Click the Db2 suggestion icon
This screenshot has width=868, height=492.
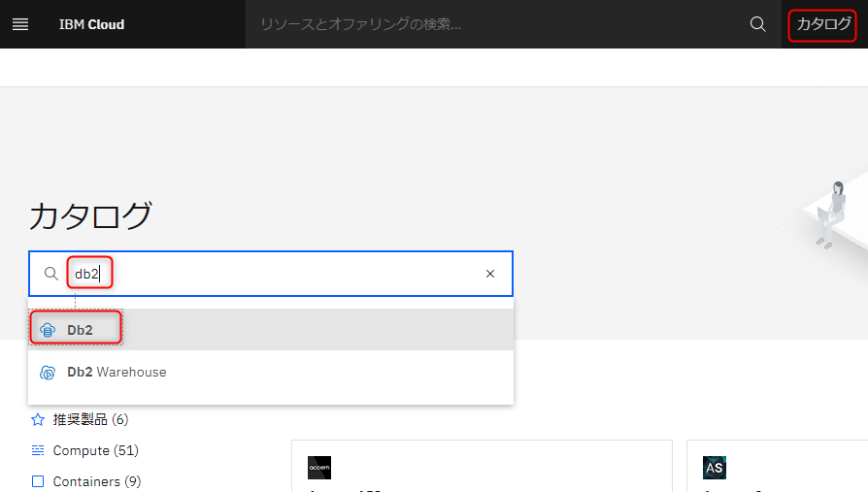point(48,330)
